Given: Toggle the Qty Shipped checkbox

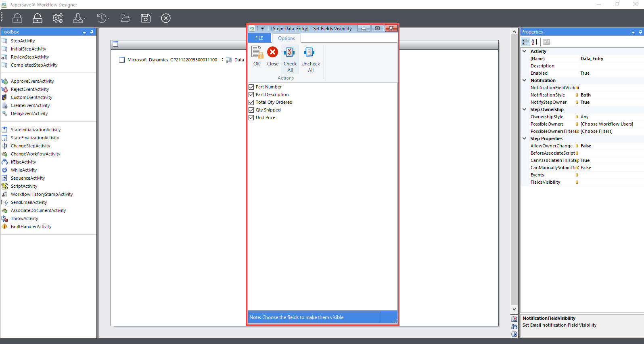Looking at the screenshot, I should click(x=251, y=110).
